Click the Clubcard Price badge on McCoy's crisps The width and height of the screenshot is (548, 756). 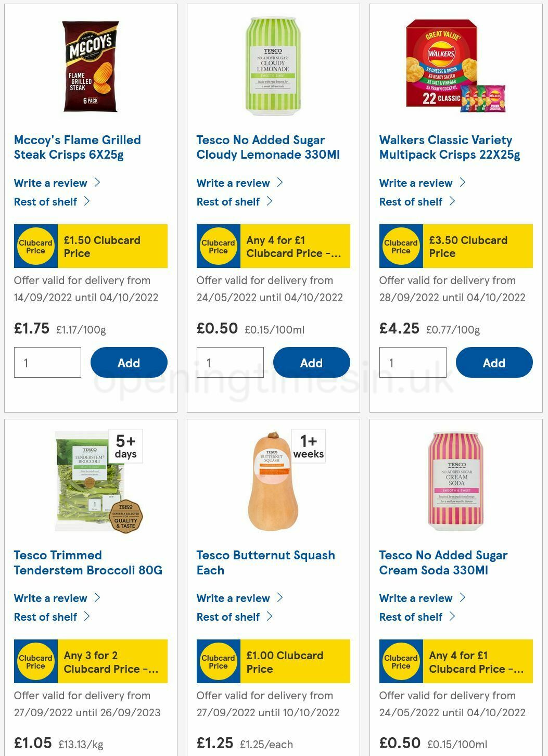click(x=35, y=246)
